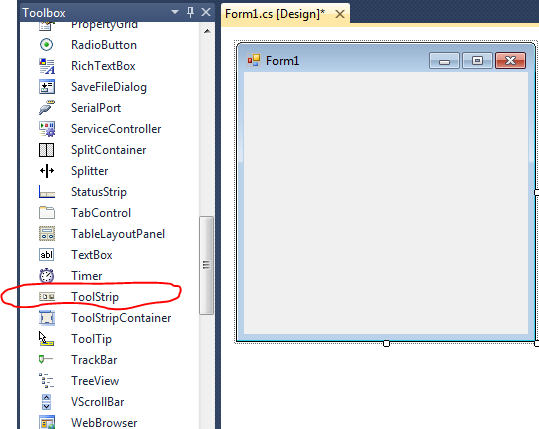Screen dimensions: 539x429
Task: Click the ToolStrip label text
Action: point(95,297)
